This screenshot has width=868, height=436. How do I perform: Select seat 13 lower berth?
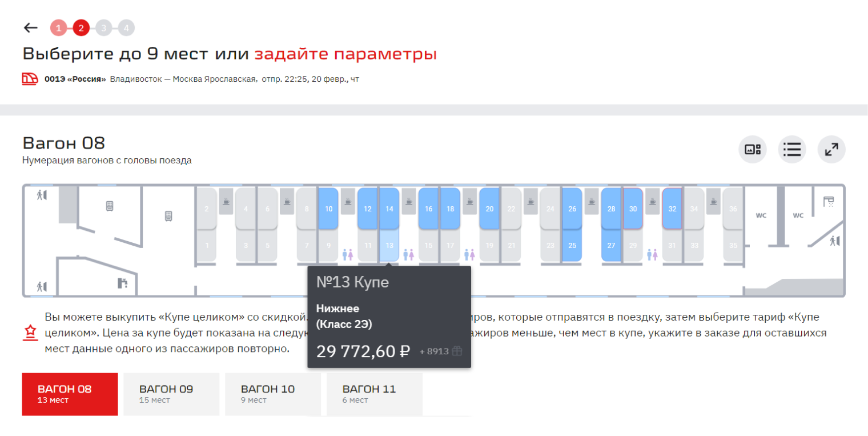click(x=389, y=246)
